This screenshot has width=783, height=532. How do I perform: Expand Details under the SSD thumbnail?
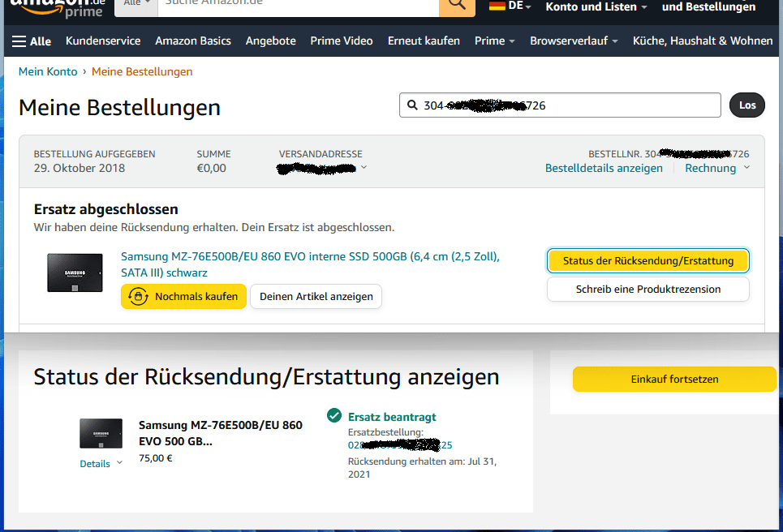point(101,464)
